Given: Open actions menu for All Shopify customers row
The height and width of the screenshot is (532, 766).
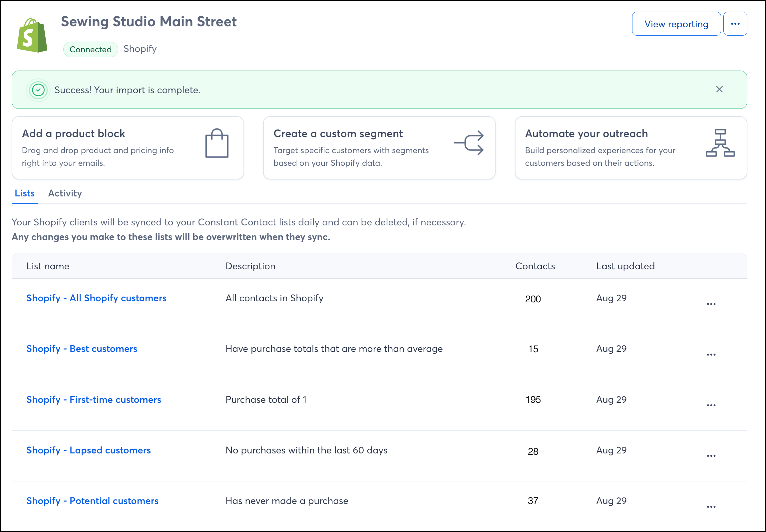Looking at the screenshot, I should 711,304.
